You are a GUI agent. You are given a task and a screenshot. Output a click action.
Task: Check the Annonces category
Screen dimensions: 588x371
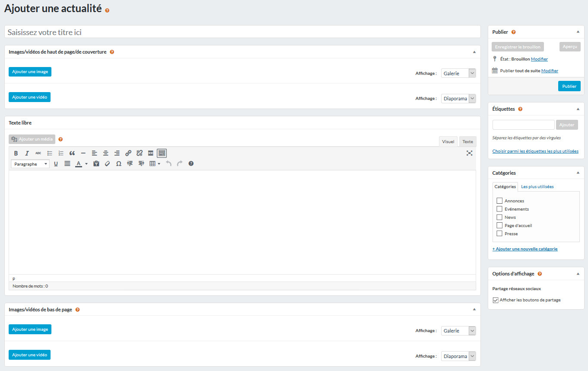pos(499,201)
